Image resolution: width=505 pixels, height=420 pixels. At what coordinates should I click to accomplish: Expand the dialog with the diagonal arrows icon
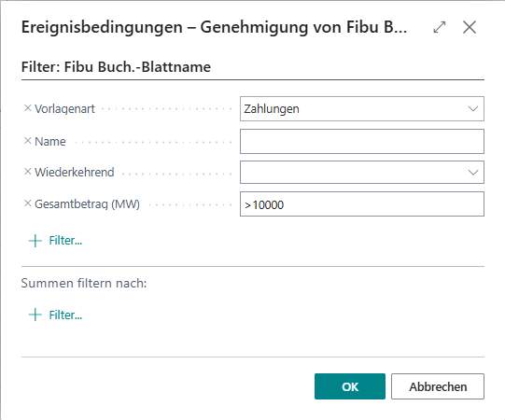tap(440, 27)
